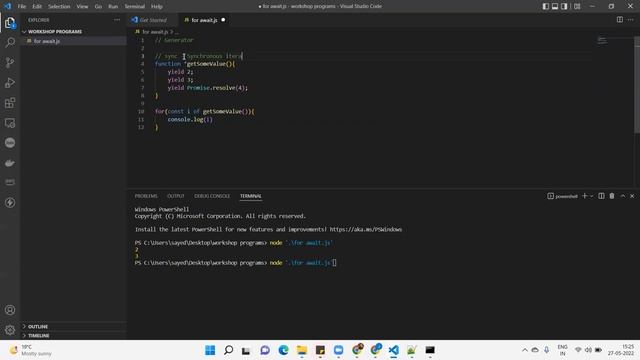Open Task View on taskbar
The image size is (640, 360).
(246, 350)
